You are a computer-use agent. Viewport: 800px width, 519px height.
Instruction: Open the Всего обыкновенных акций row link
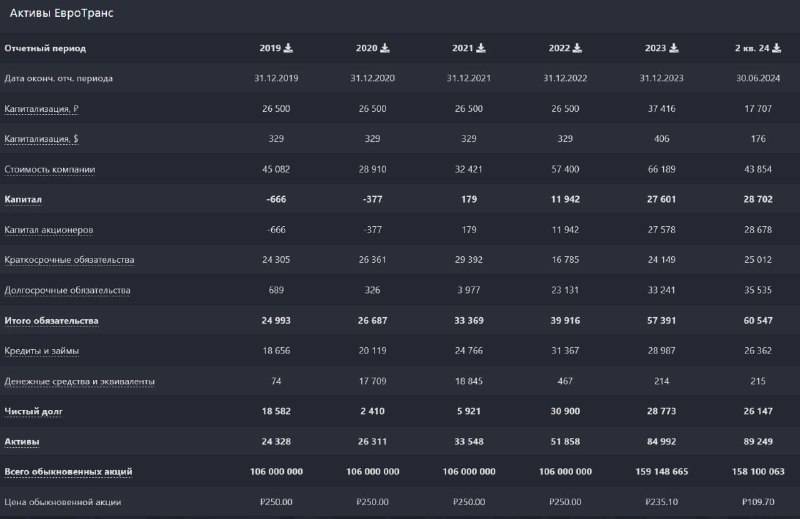[68, 472]
